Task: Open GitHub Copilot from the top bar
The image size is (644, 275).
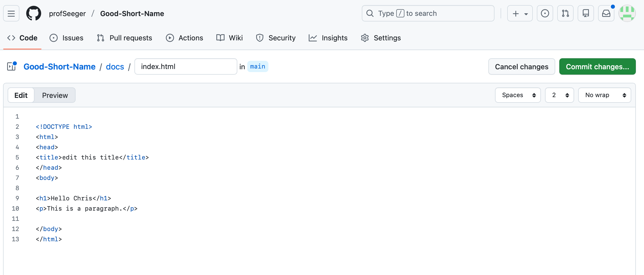Action: pos(586,13)
